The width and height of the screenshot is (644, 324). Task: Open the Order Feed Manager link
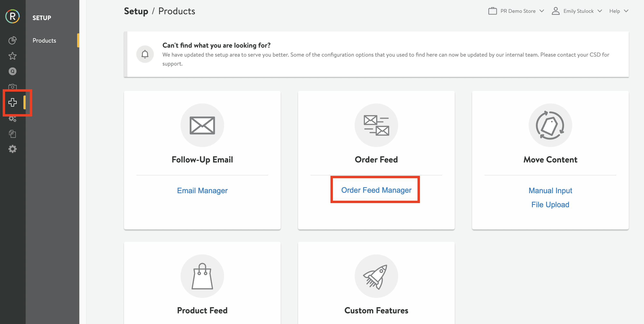point(376,190)
